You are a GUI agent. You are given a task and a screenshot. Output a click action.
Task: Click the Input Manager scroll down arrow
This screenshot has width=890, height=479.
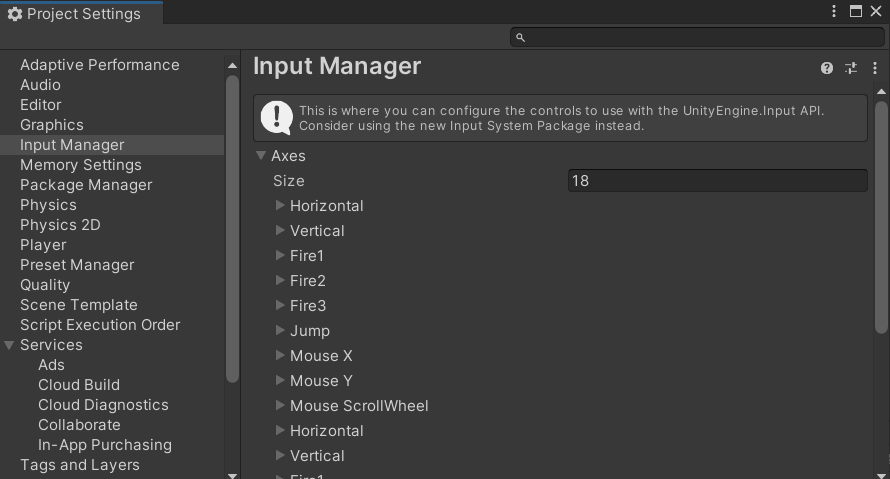(881, 475)
